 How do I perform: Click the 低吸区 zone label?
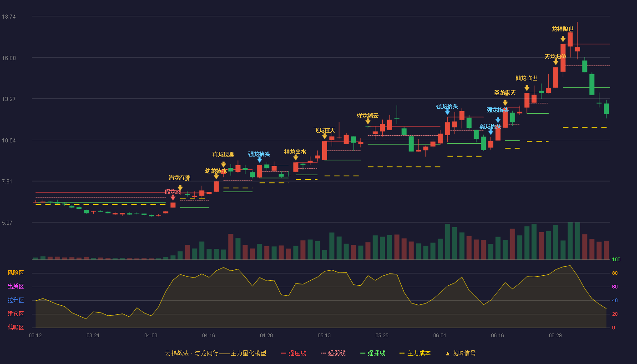point(16,327)
